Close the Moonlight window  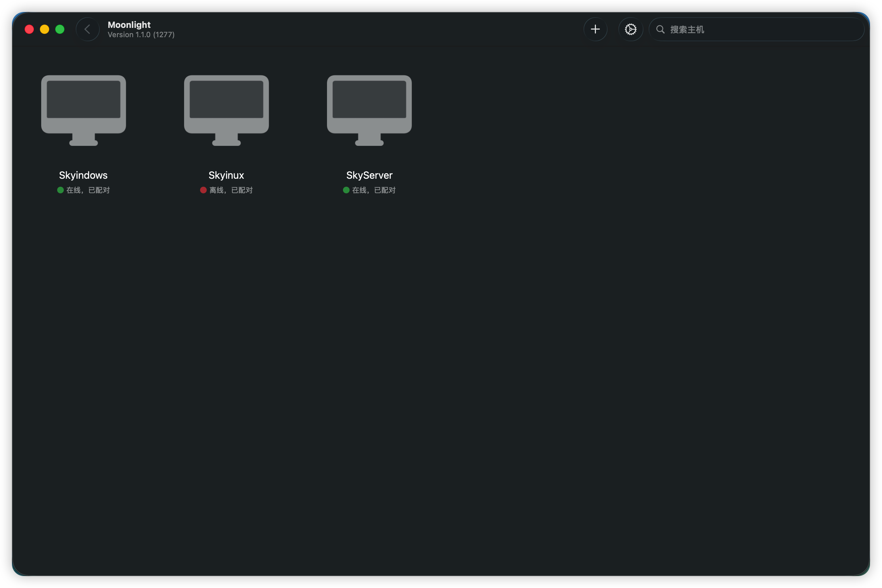pos(29,29)
